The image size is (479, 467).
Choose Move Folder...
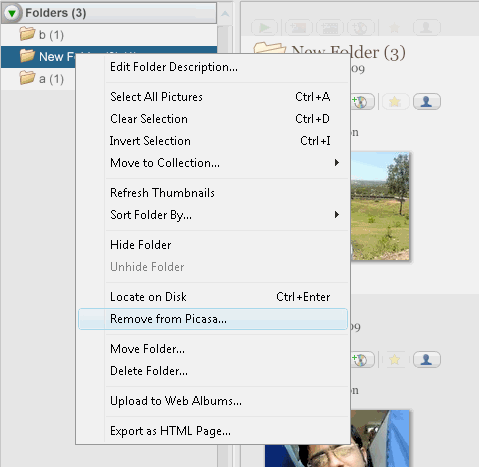click(x=213, y=349)
